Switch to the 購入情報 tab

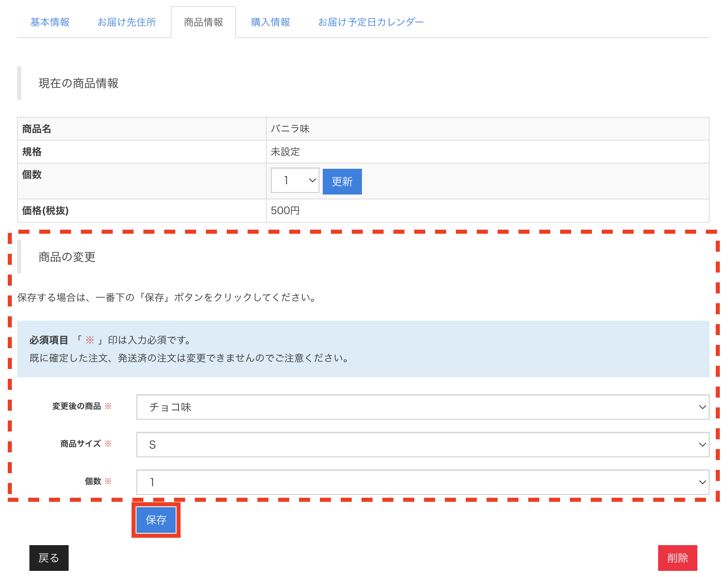pyautogui.click(x=270, y=22)
